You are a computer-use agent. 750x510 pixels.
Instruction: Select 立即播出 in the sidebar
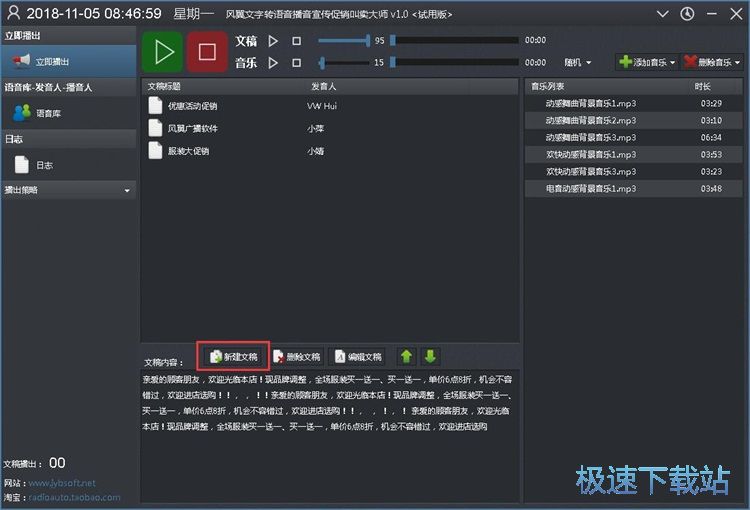pos(68,62)
